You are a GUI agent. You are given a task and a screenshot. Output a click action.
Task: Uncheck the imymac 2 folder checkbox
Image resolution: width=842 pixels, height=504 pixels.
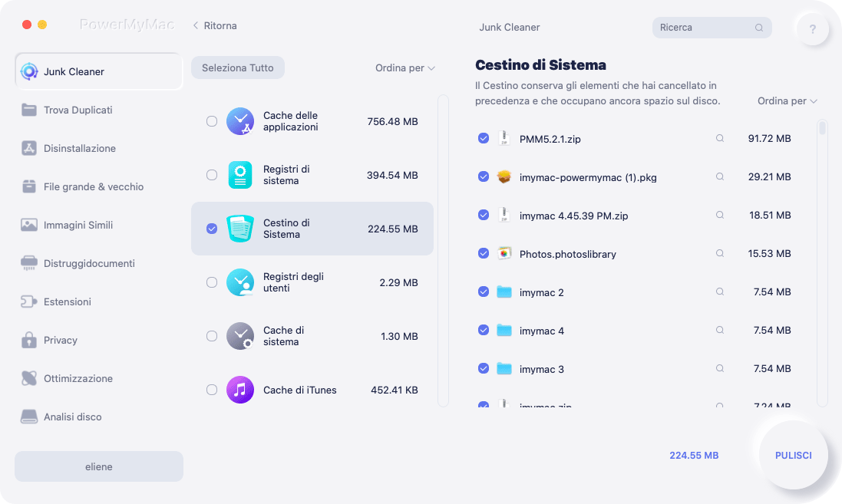[484, 292]
